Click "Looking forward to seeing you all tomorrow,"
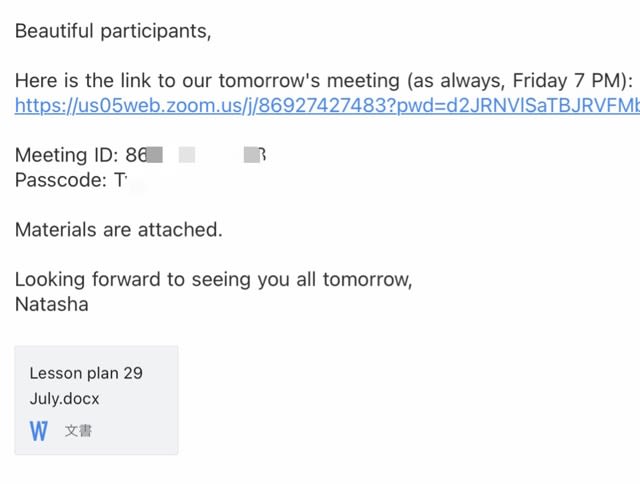 [213, 280]
